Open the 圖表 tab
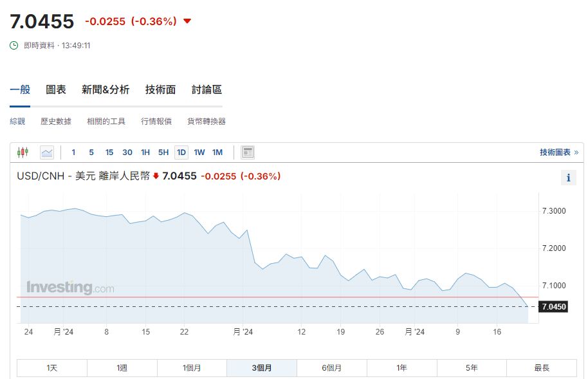The width and height of the screenshot is (588, 379). point(56,90)
